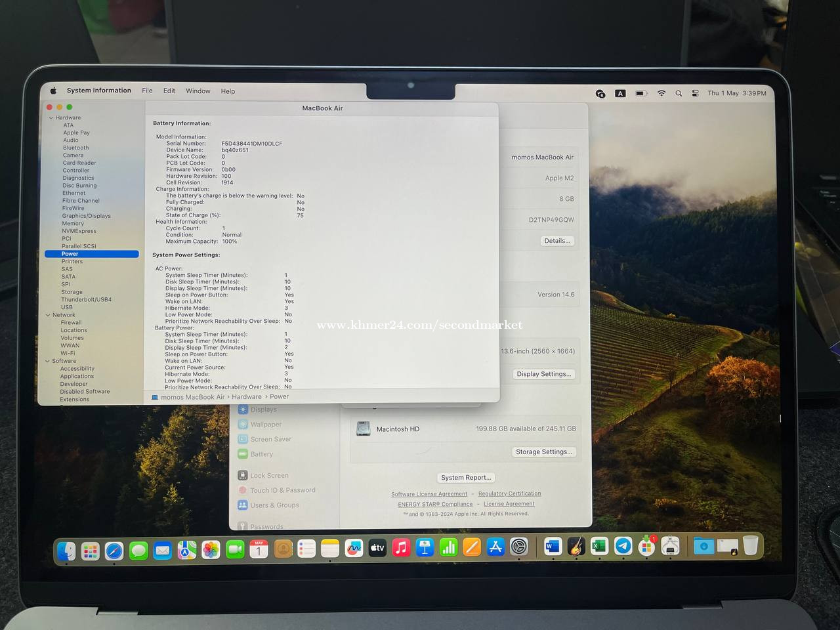Viewport: 840px width, 630px height.
Task: Launch Microsoft Excel from the Dock
Action: [599, 545]
